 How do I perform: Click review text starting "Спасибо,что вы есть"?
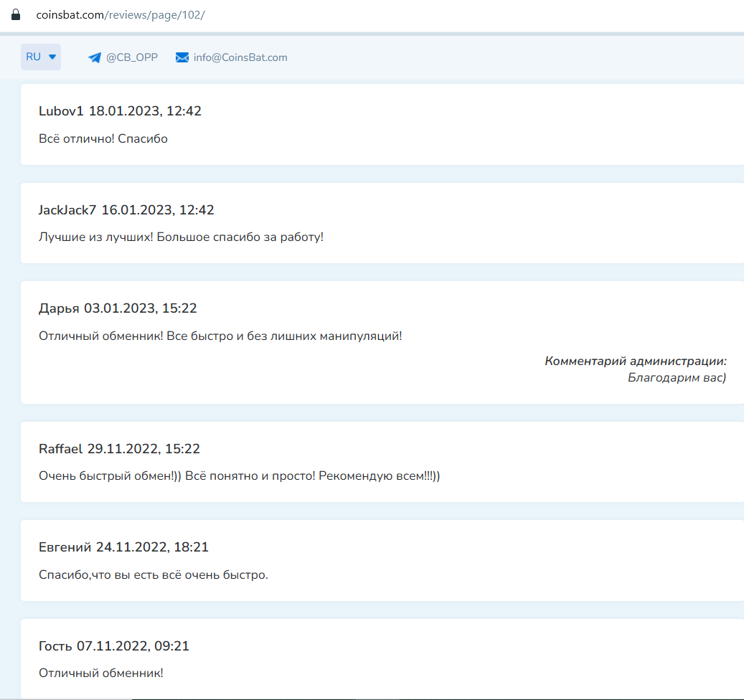pyautogui.click(x=153, y=574)
